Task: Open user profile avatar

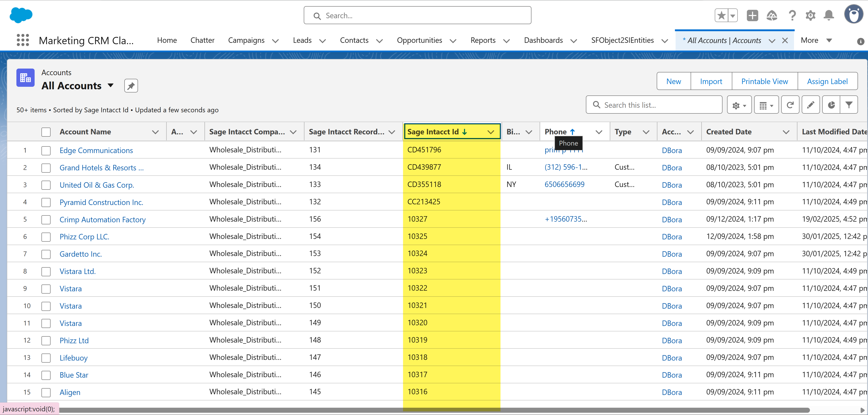Action: [853, 15]
